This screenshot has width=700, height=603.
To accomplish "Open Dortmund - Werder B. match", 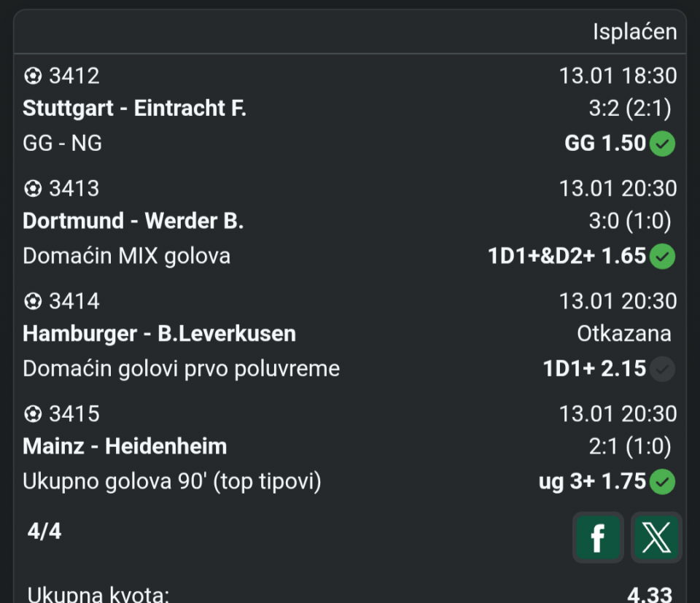I will point(133,221).
